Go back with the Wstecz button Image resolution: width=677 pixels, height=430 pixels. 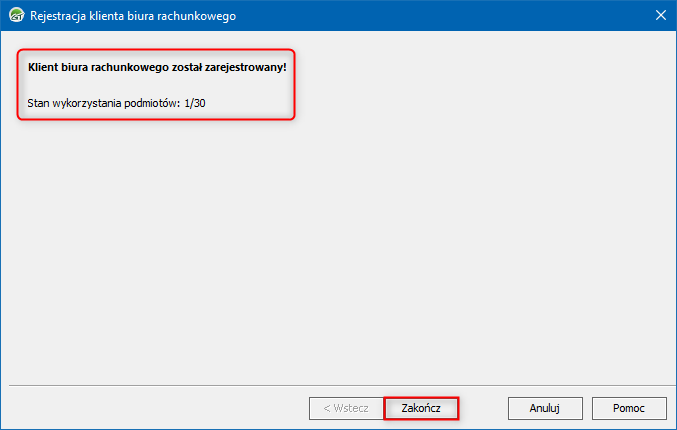point(346,408)
